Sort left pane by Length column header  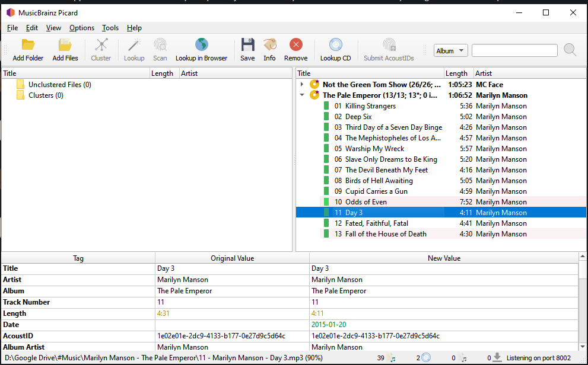pos(164,73)
